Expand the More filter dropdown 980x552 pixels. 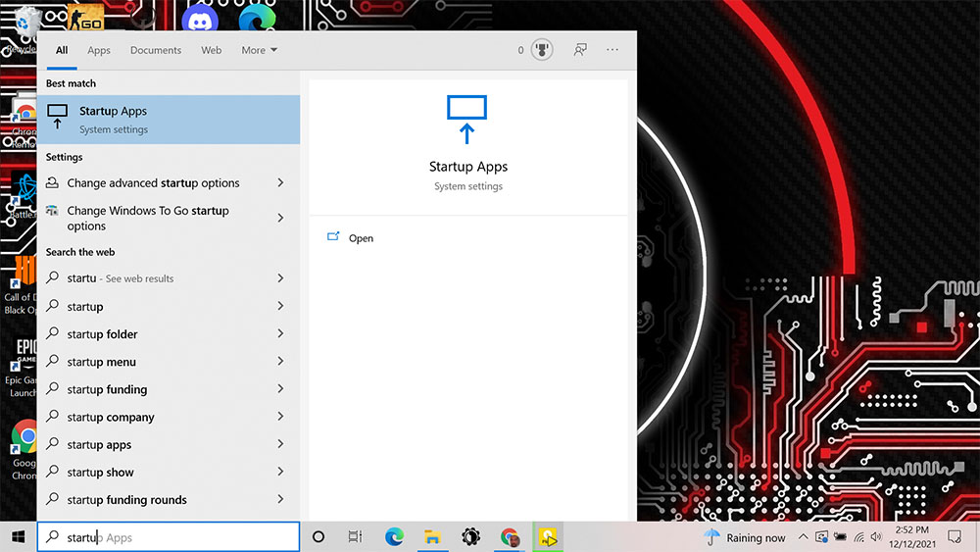(260, 50)
